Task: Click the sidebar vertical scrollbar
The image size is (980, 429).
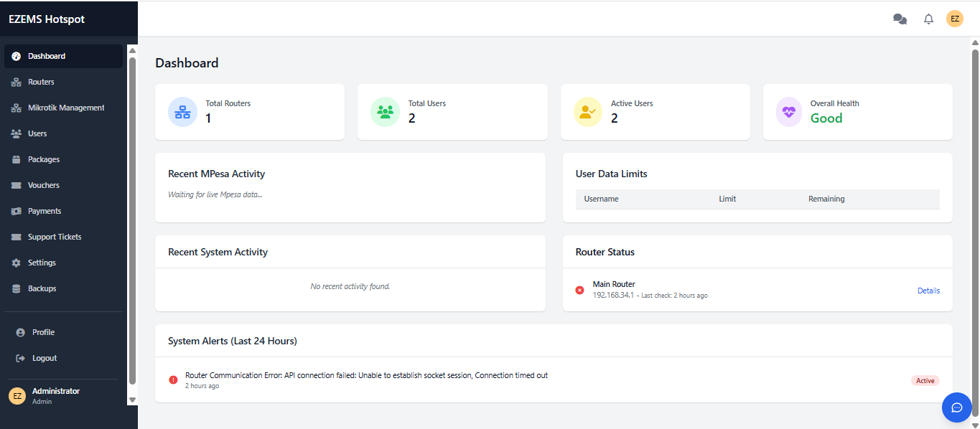Action: (x=132, y=215)
